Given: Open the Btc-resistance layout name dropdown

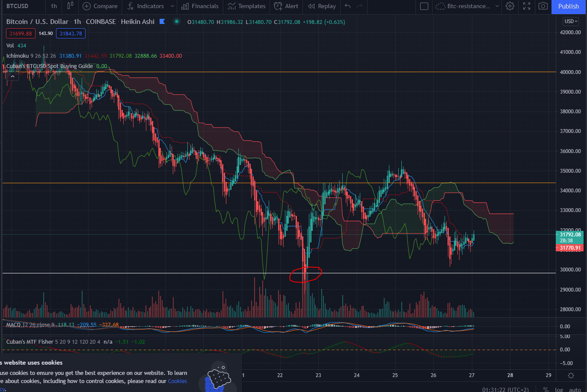Looking at the screenshot, I should [x=473, y=6].
